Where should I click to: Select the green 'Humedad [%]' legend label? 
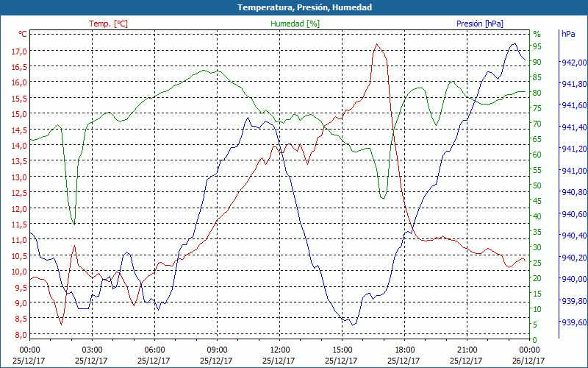[x=295, y=24]
